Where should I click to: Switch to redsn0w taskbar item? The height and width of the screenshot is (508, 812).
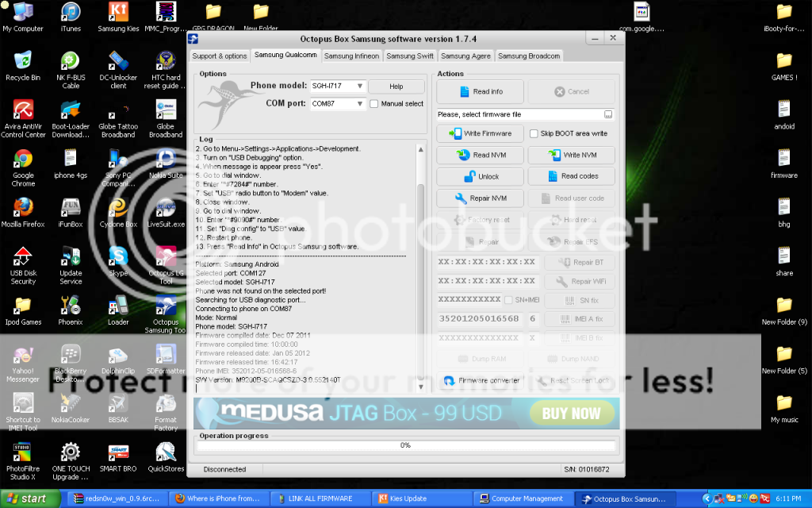pos(118,498)
